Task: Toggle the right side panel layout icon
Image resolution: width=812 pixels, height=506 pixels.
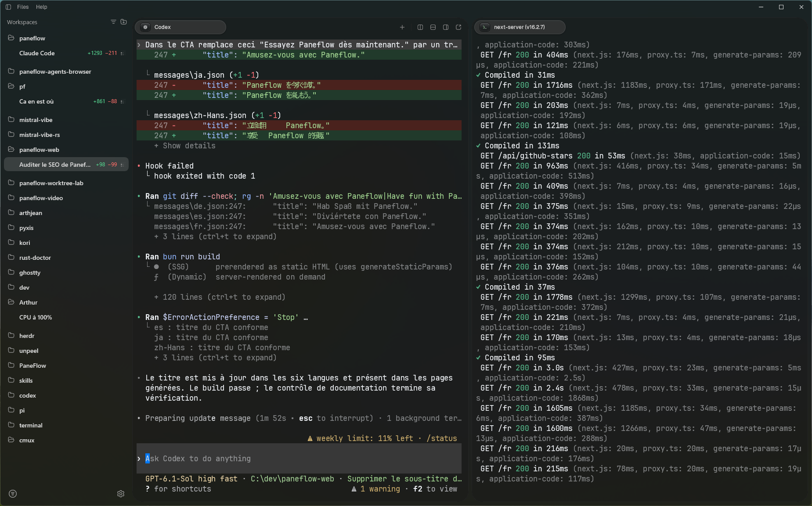Action: pos(446,27)
